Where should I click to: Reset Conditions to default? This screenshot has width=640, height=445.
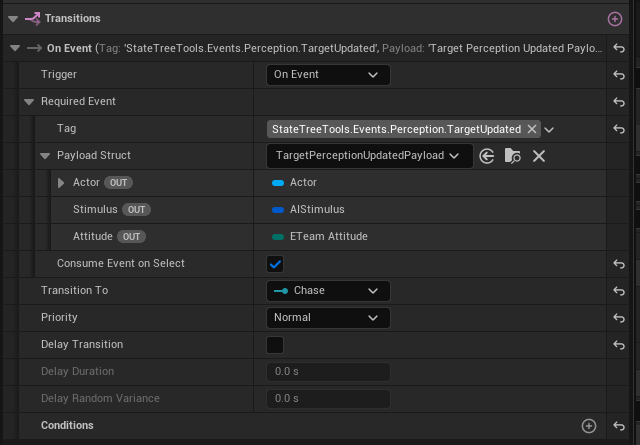(x=619, y=426)
